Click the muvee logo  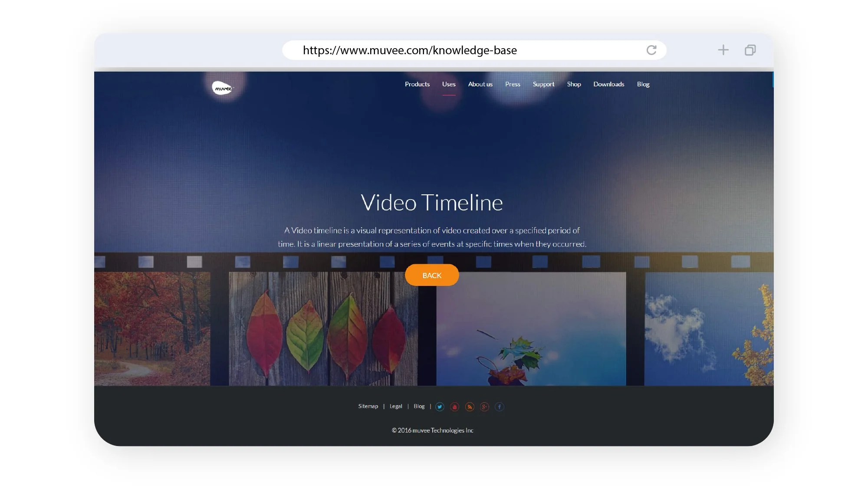[x=223, y=88]
